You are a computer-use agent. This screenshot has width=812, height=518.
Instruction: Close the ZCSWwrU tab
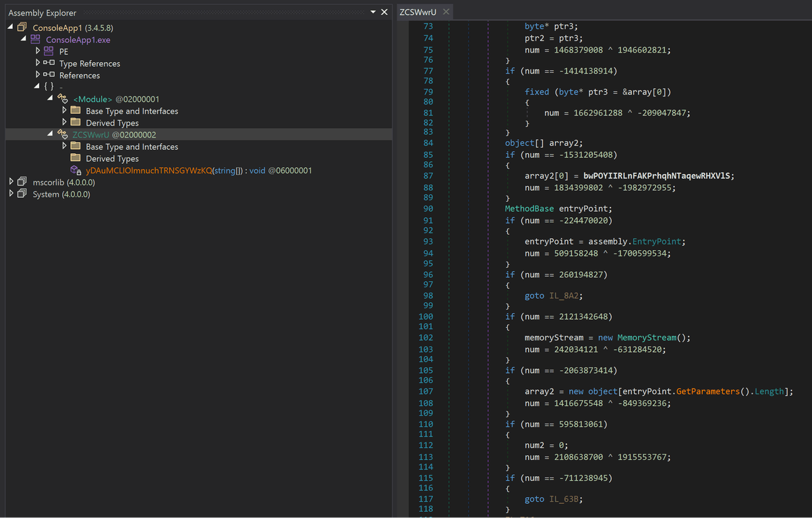(446, 12)
